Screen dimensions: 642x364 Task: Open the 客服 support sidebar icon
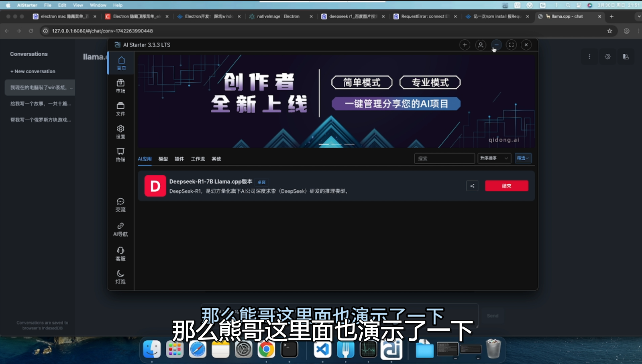pos(120,254)
